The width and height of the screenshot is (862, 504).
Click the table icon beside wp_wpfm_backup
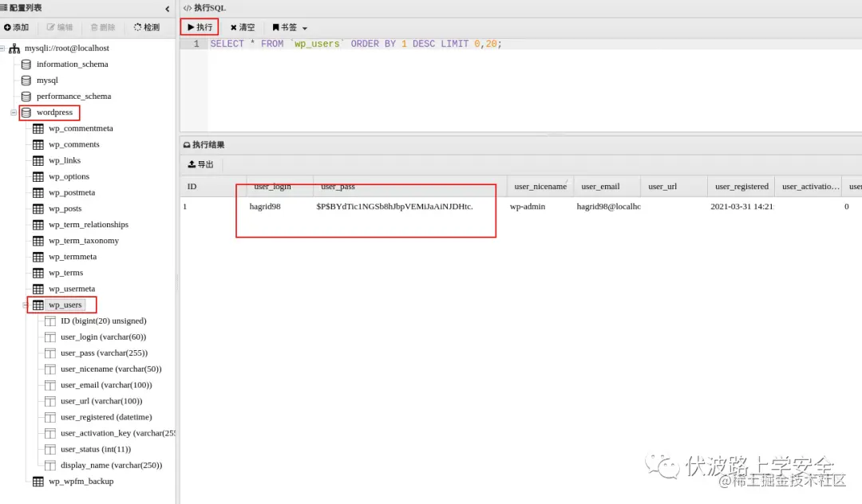click(x=38, y=482)
